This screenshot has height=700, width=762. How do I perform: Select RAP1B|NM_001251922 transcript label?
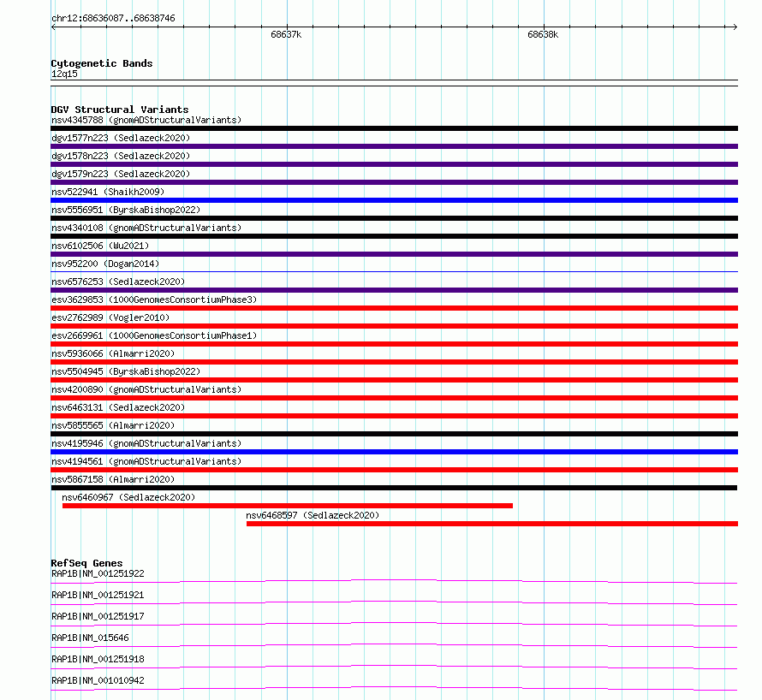click(98, 573)
